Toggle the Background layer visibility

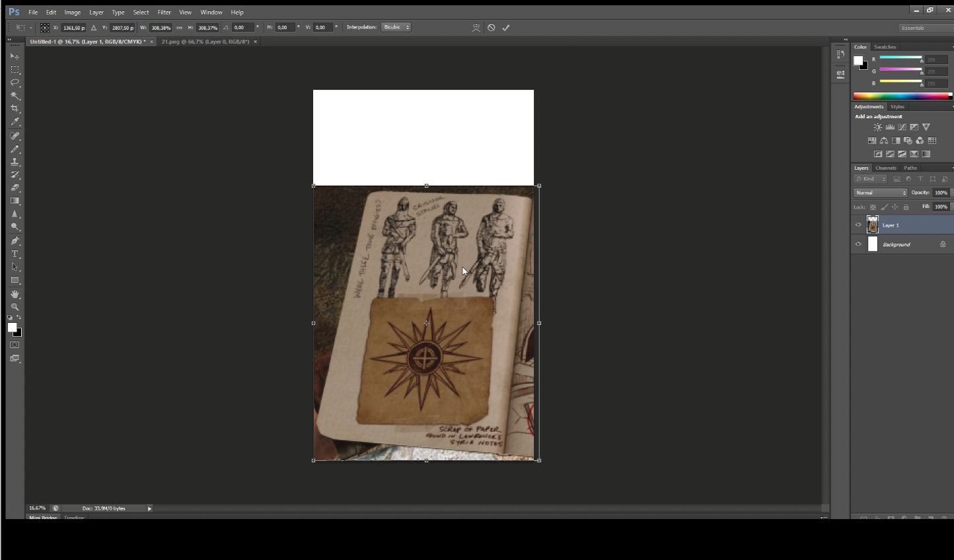858,244
